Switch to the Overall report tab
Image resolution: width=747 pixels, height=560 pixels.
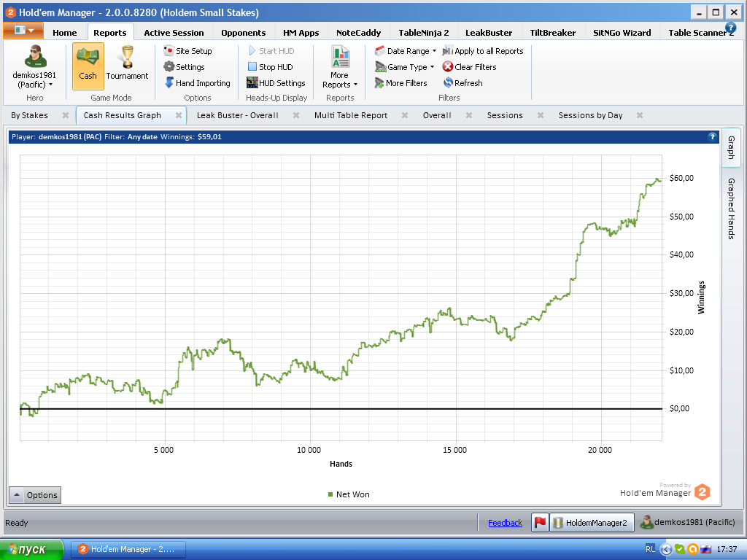[437, 115]
